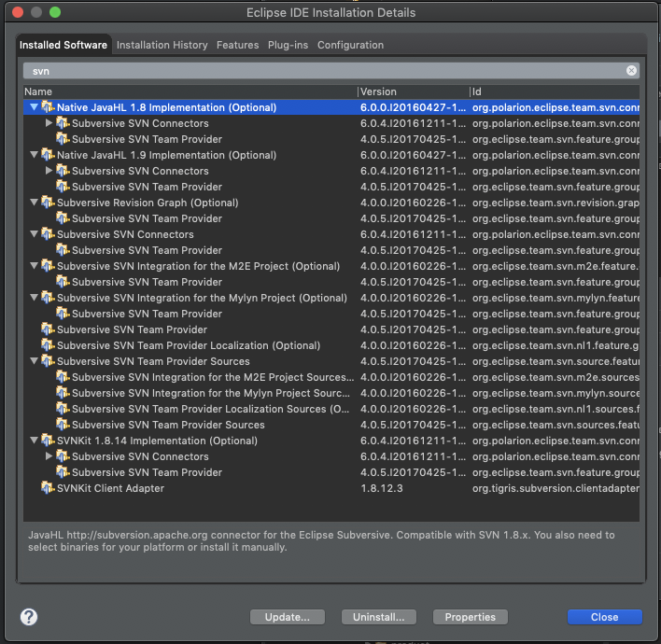Expand Subversive SVN Connectors under SVNKit 1.8.14
This screenshot has width=661, height=644.
(x=49, y=456)
